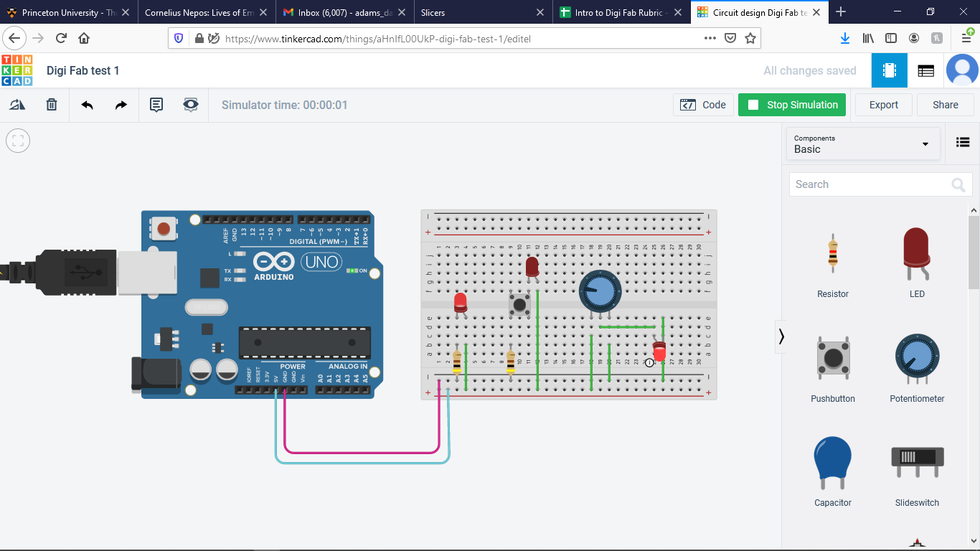This screenshot has height=551, width=980.
Task: Open the Code editor
Action: pyautogui.click(x=703, y=105)
